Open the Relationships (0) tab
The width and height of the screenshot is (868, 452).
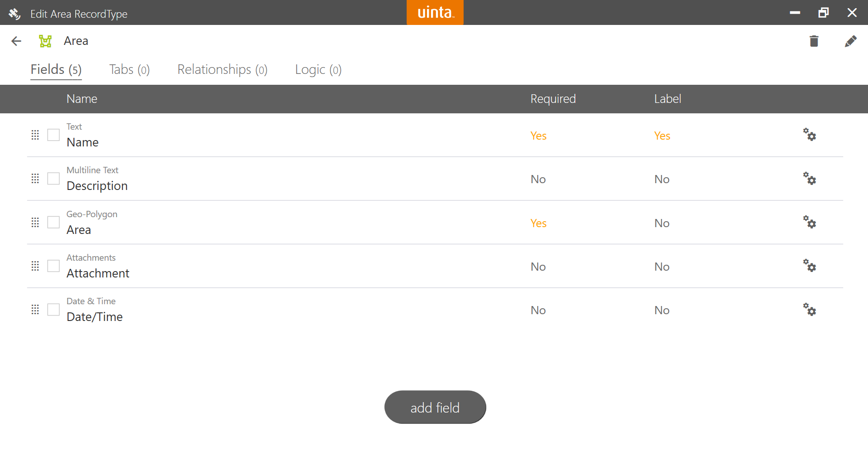222,70
